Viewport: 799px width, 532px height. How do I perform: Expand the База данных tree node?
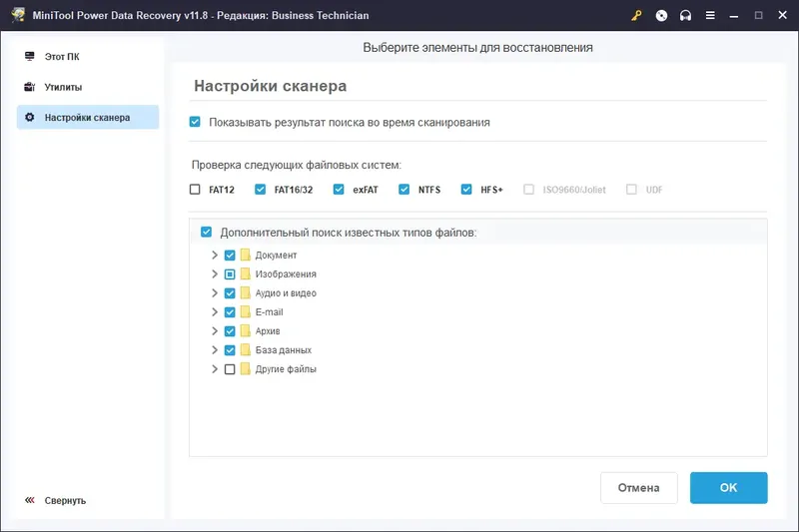[215, 350]
